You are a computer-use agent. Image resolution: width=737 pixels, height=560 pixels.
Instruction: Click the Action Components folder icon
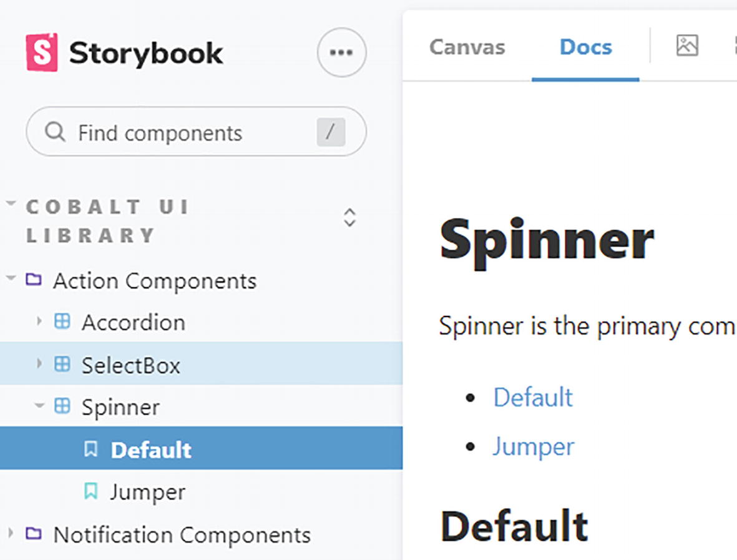tap(34, 280)
